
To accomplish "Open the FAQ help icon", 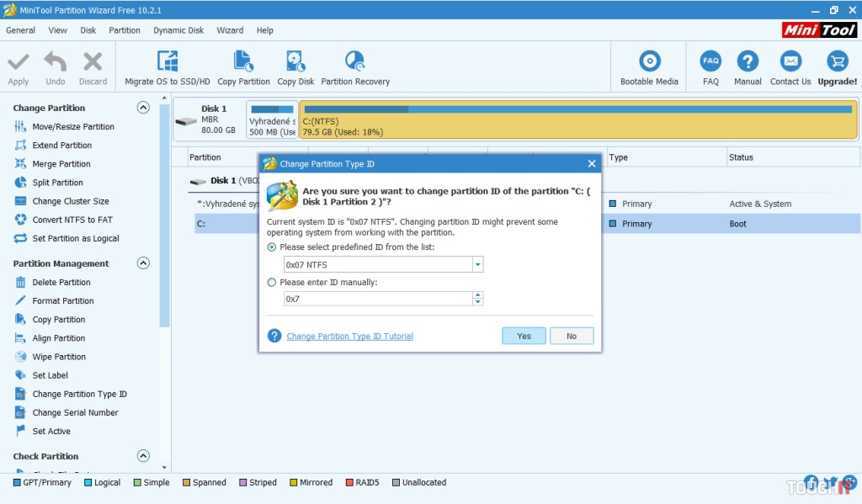I will [x=710, y=62].
